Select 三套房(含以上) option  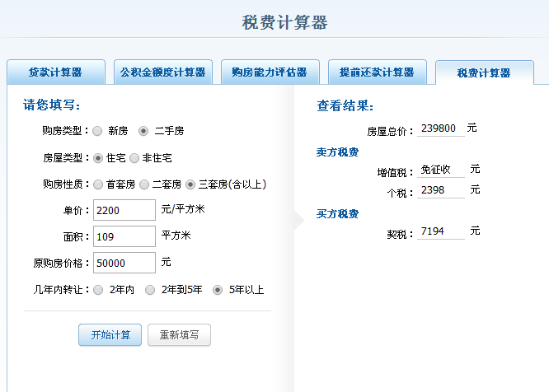click(190, 184)
